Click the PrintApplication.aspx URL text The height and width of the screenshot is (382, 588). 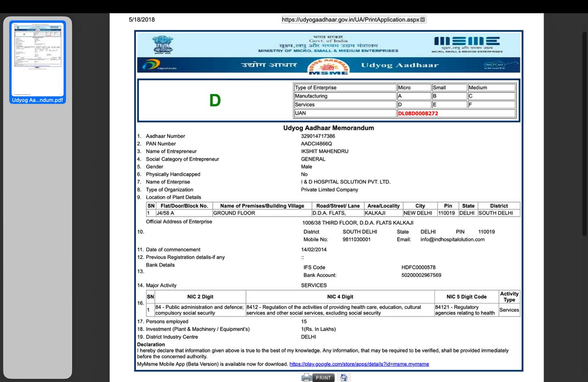[351, 20]
